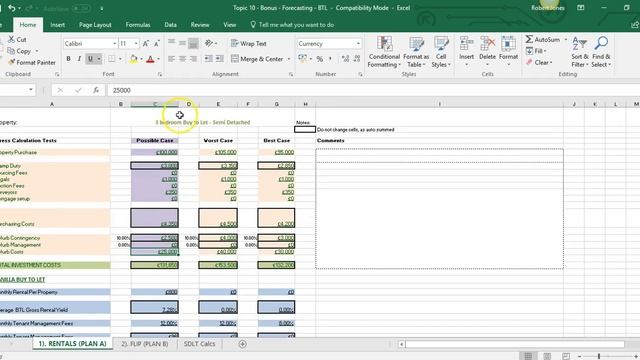Screen dimensions: 640x360
Task: Click Decrease Indent icon
Action: coord(209,59)
